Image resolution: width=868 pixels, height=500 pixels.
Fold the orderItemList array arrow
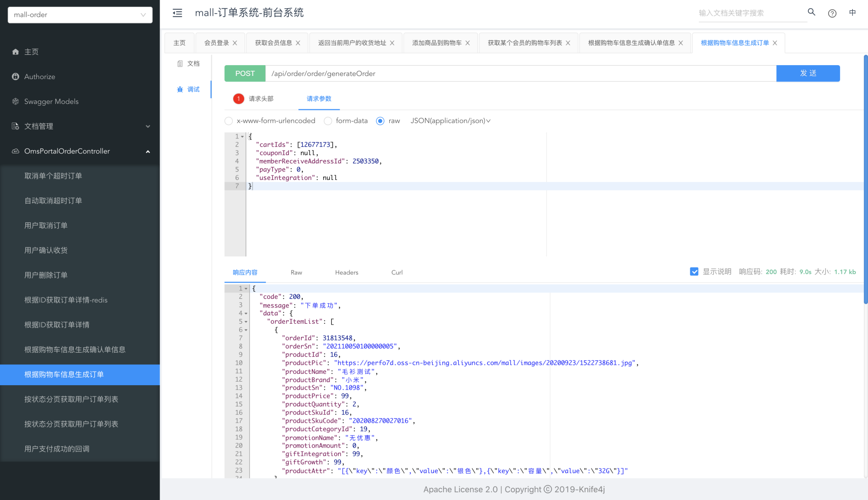pos(246,322)
